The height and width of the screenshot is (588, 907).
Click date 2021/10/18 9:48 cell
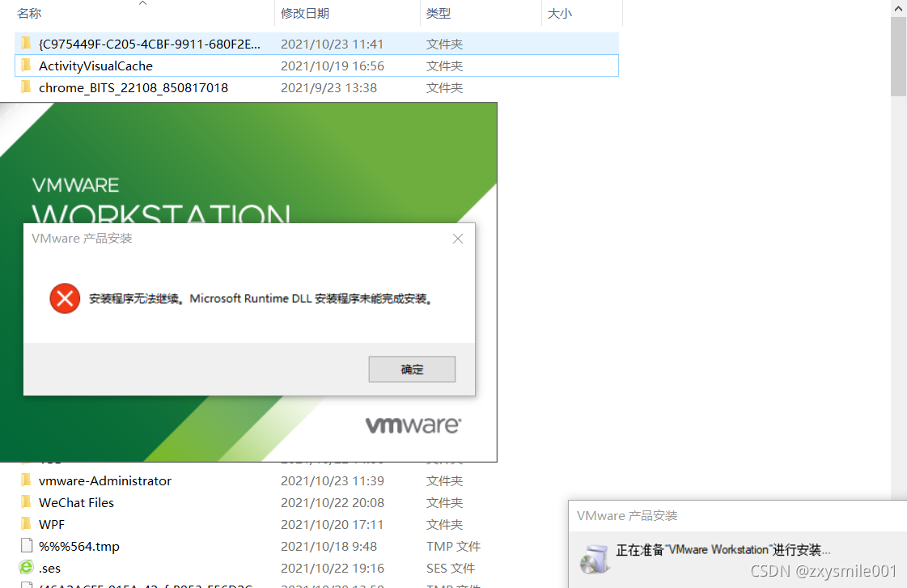click(x=328, y=547)
